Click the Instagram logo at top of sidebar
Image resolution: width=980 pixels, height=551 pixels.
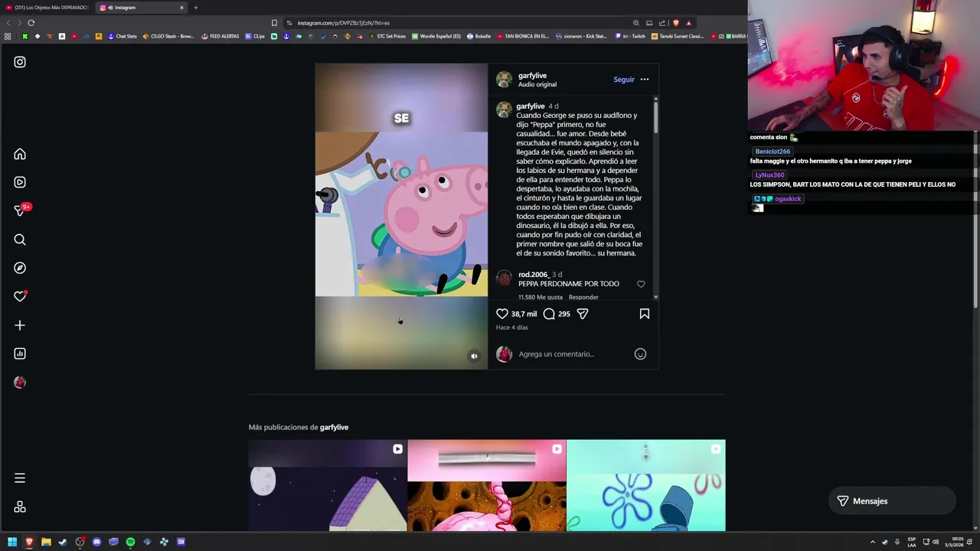[x=20, y=62]
